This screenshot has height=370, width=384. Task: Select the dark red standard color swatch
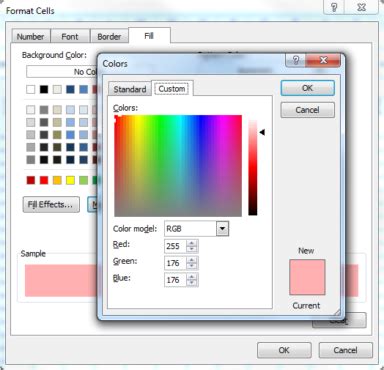[30, 180]
